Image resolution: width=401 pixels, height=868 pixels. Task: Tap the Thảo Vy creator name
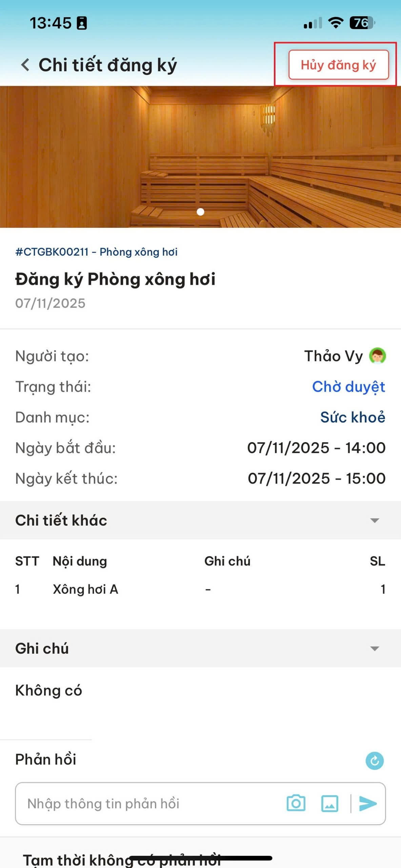334,356
